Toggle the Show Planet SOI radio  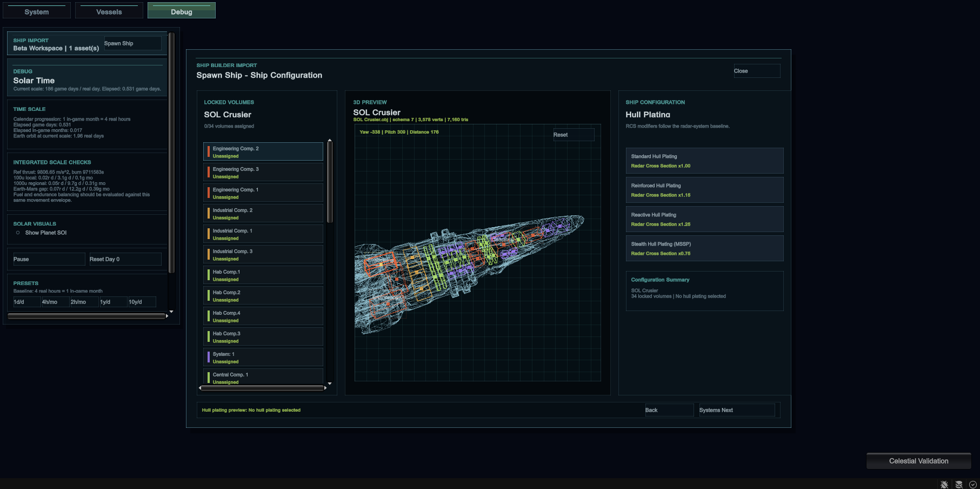18,233
